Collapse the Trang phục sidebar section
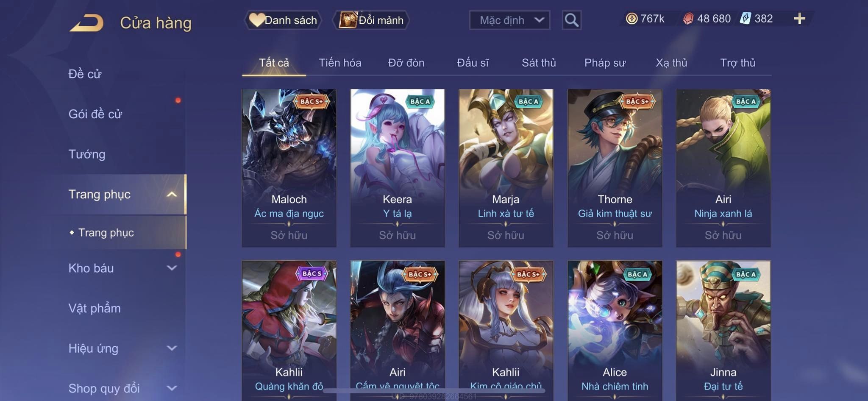The width and height of the screenshot is (868, 401). [x=172, y=194]
